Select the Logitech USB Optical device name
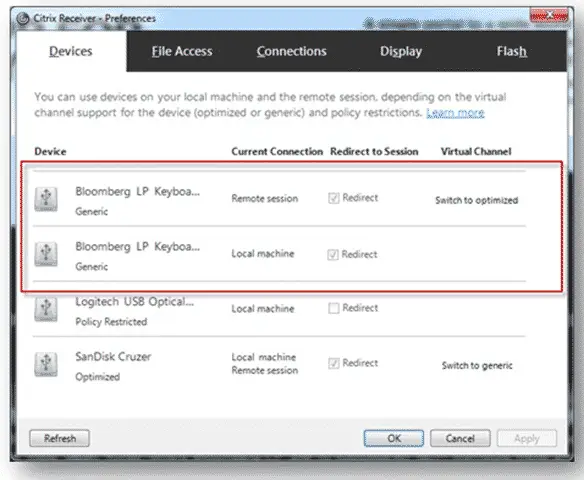 (x=134, y=302)
